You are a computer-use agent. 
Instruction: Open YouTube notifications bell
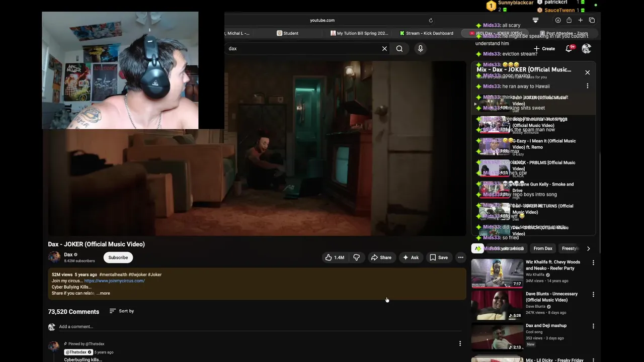(569, 49)
